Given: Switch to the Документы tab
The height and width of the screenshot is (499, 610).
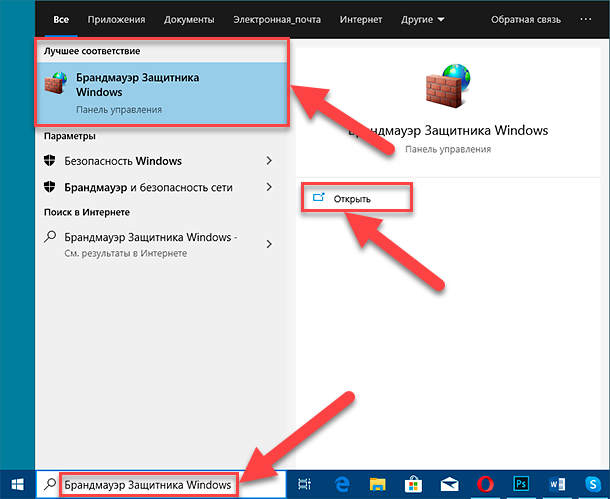Looking at the screenshot, I should (x=189, y=19).
